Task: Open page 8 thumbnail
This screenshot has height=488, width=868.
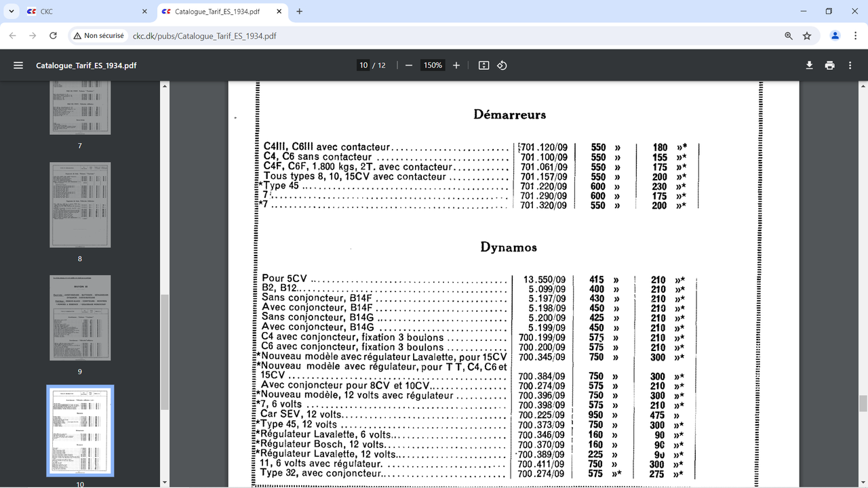Action: tap(80, 205)
